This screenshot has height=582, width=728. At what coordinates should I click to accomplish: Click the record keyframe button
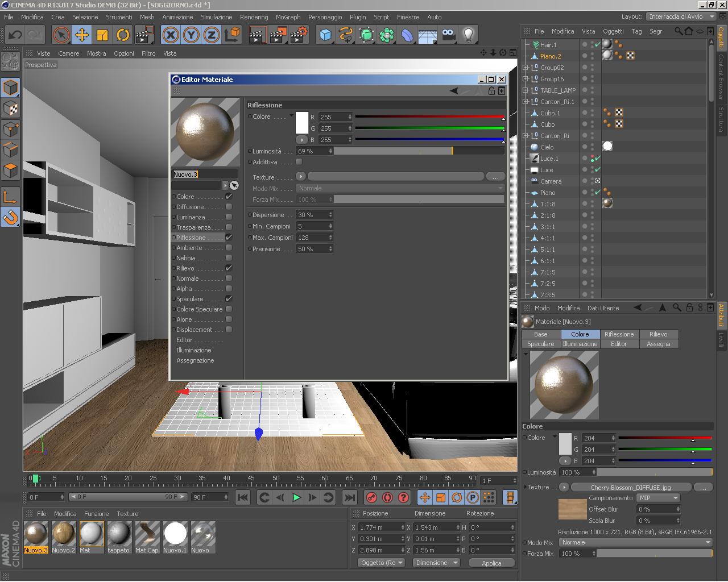coord(371,498)
